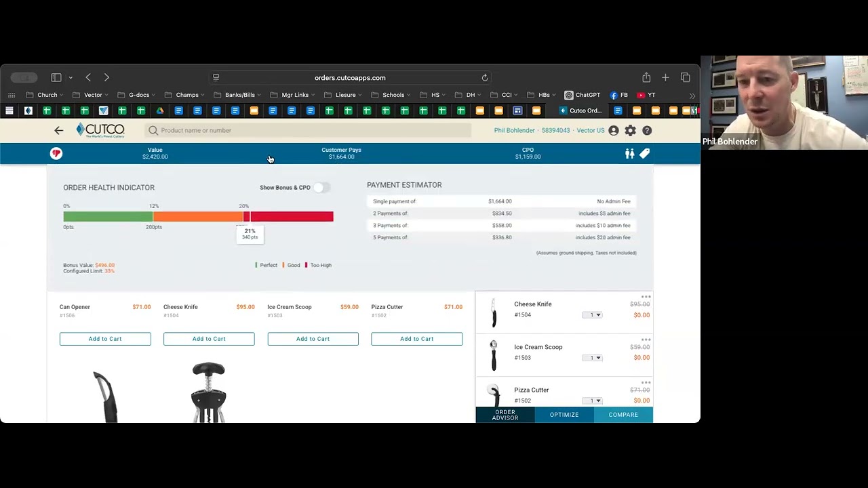Image resolution: width=868 pixels, height=488 pixels.
Task: Click green Perfect segment of health bar
Action: click(108, 217)
